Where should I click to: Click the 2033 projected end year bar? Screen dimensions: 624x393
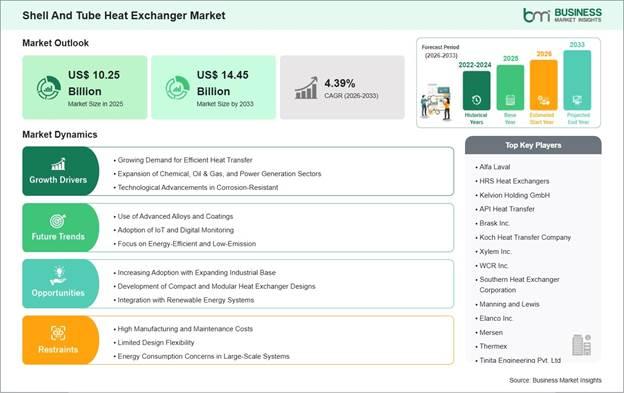click(577, 80)
